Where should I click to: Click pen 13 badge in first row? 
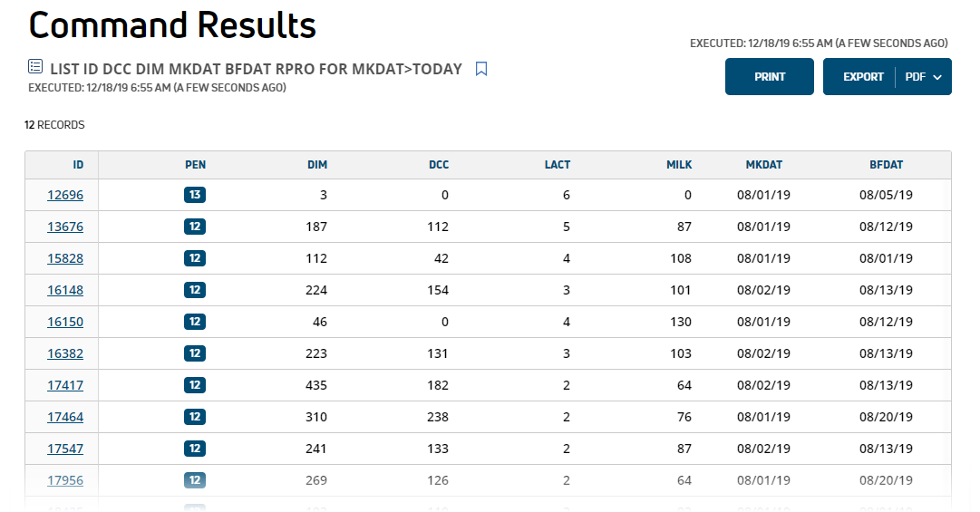(x=195, y=195)
